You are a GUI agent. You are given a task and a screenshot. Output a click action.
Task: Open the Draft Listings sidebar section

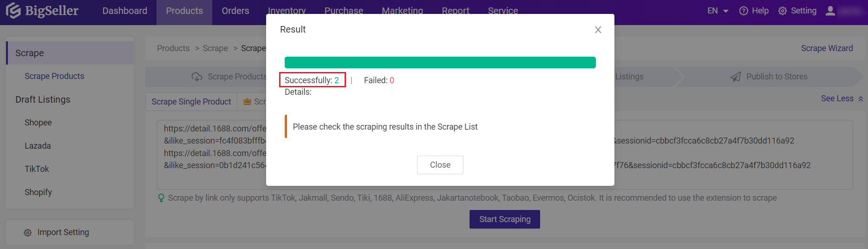tap(43, 99)
